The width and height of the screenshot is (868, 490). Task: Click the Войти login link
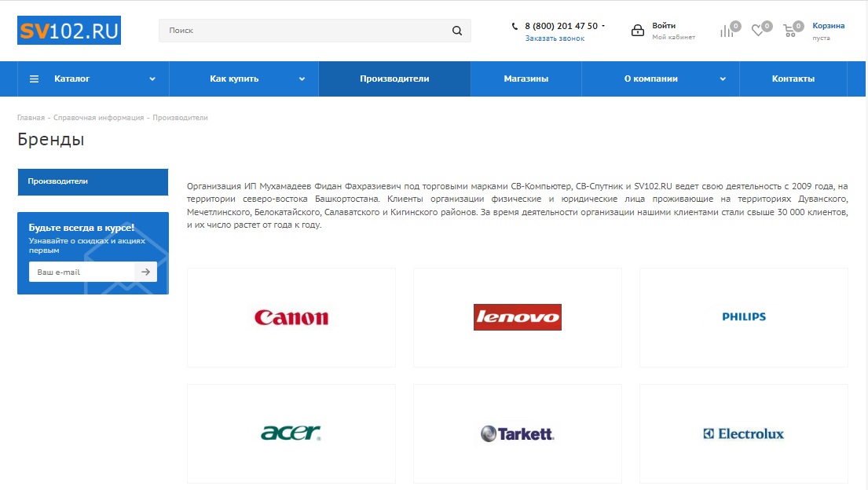click(x=664, y=25)
